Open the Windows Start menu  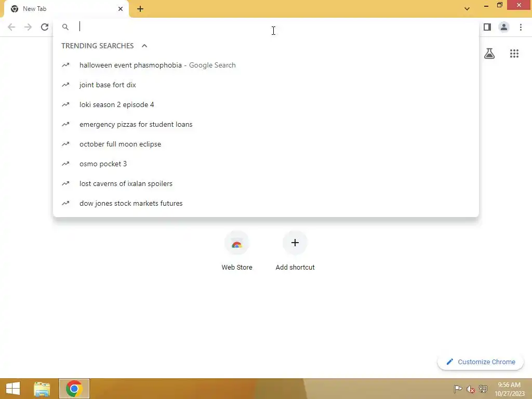point(13,389)
